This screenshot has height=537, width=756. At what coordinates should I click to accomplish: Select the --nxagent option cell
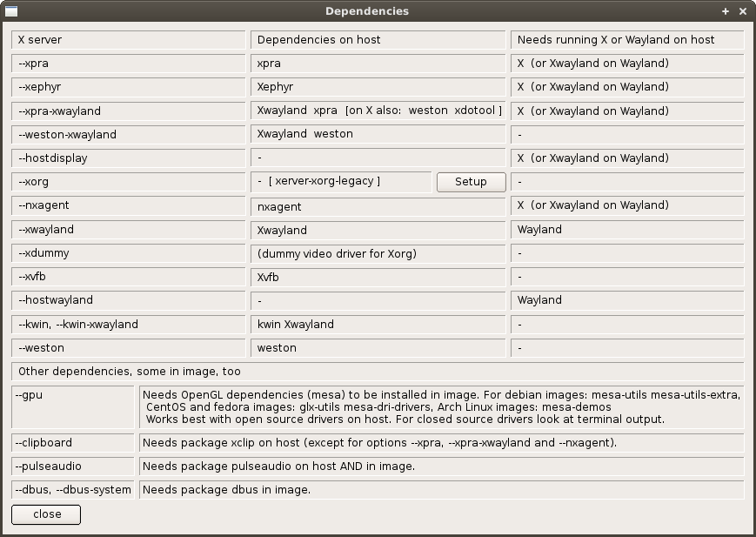coord(128,205)
